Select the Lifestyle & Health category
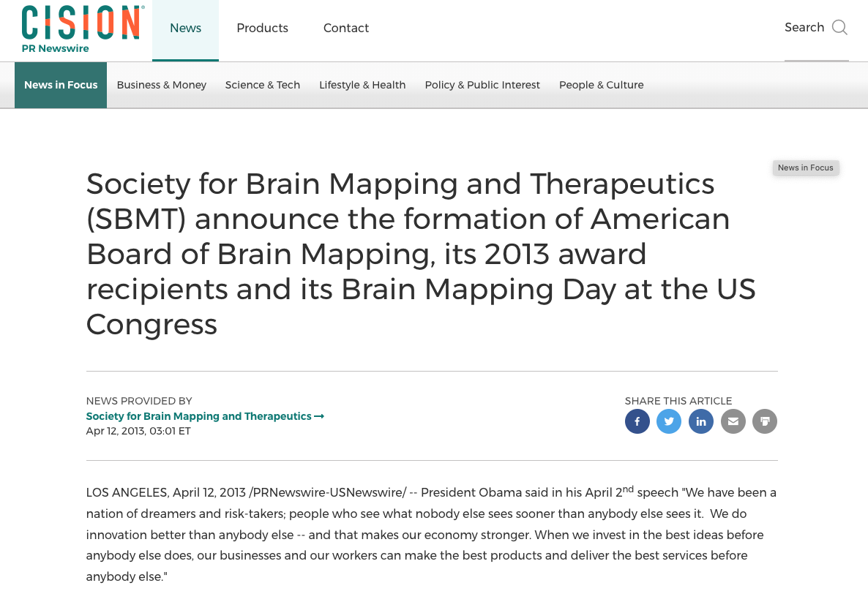This screenshot has height=602, width=868. click(x=362, y=85)
